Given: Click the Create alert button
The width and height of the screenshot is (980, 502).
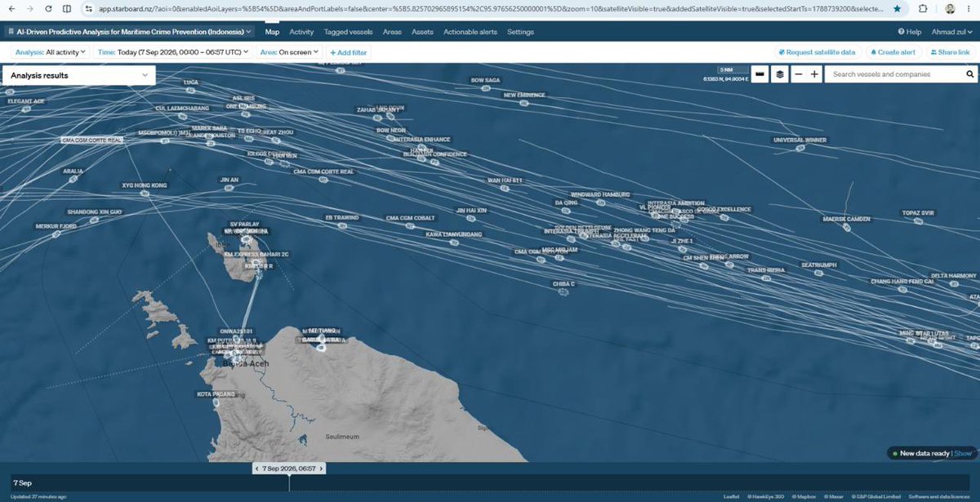Looking at the screenshot, I should tap(893, 52).
